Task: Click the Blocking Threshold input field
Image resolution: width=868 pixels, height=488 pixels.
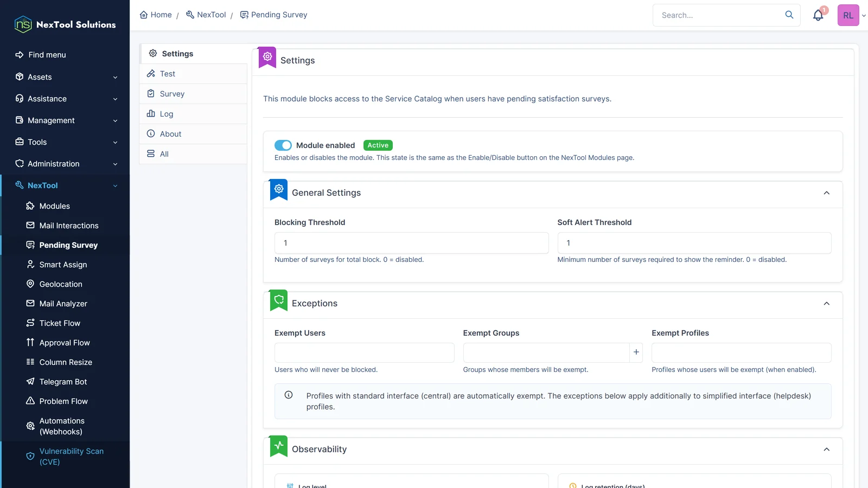Action: click(x=411, y=243)
